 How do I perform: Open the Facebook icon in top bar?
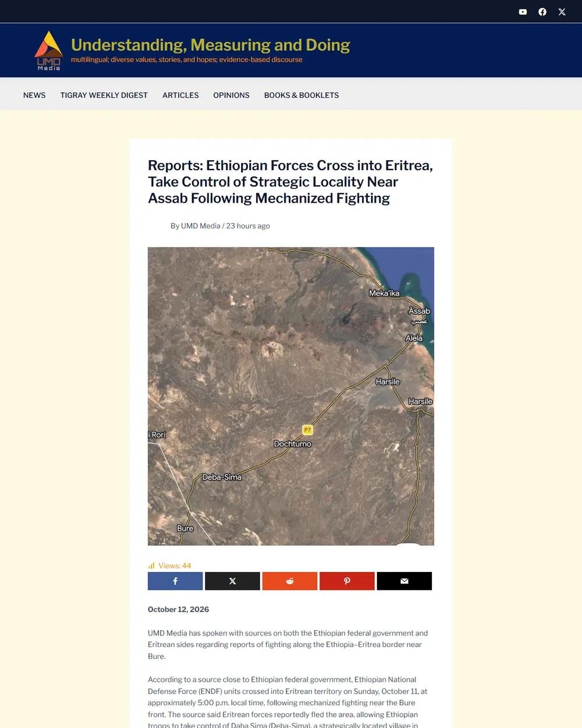pos(542,12)
